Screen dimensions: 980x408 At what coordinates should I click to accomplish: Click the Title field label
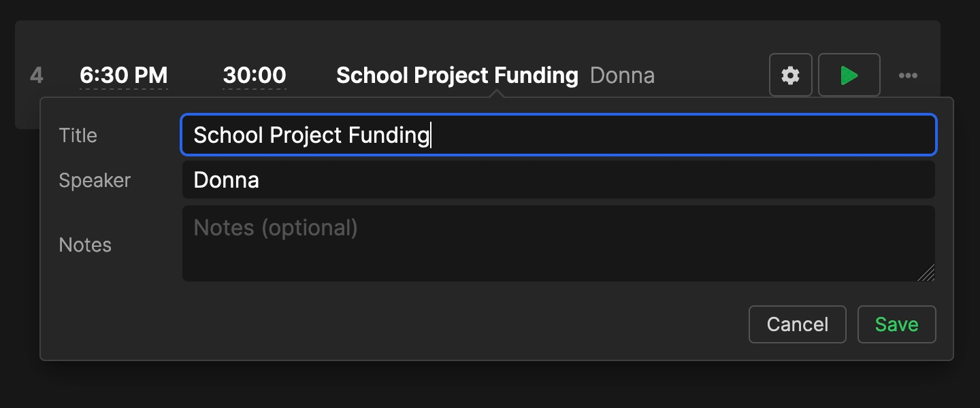(x=78, y=135)
